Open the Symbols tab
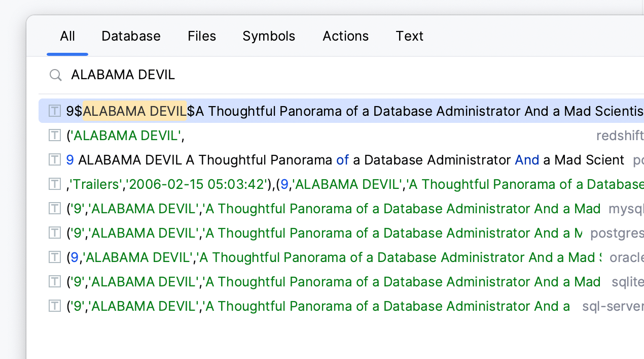644x359 pixels. (x=269, y=36)
